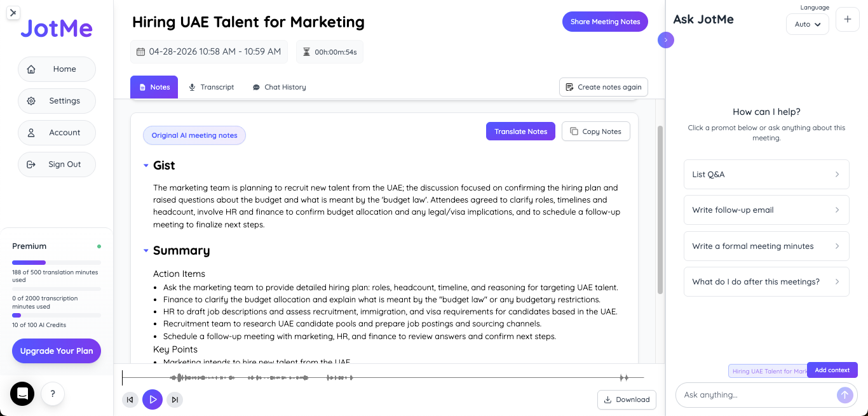
Task: Collapse the Gist section
Action: click(x=146, y=166)
